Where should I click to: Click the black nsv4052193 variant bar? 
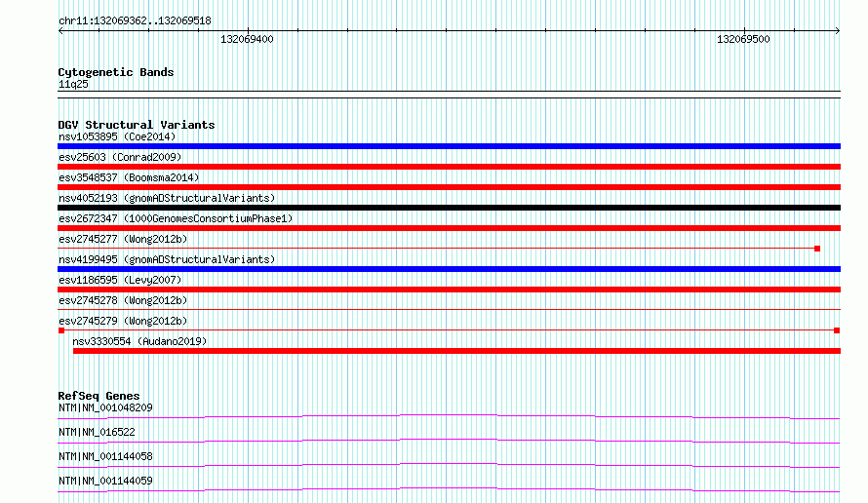tap(449, 208)
